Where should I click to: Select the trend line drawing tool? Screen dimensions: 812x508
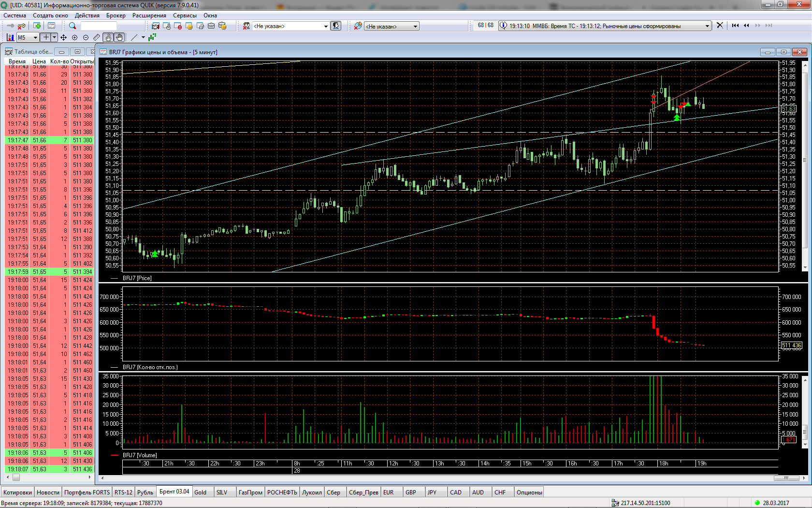134,37
